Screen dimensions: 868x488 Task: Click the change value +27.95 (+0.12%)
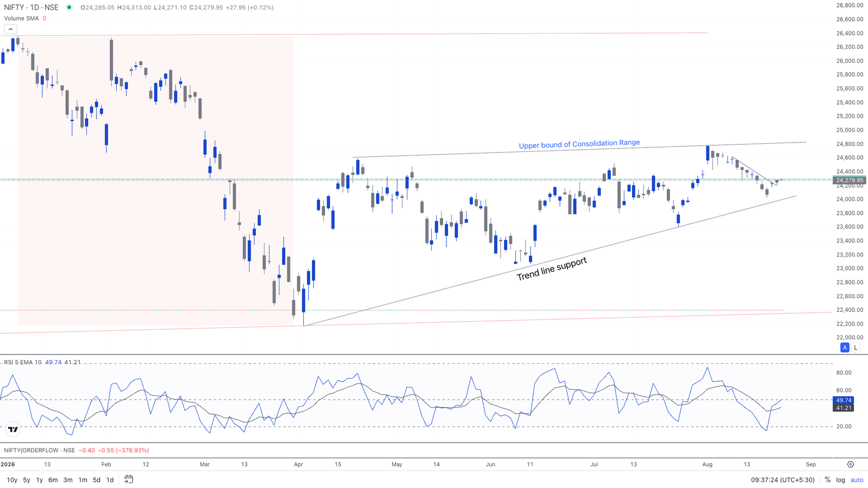(x=250, y=8)
